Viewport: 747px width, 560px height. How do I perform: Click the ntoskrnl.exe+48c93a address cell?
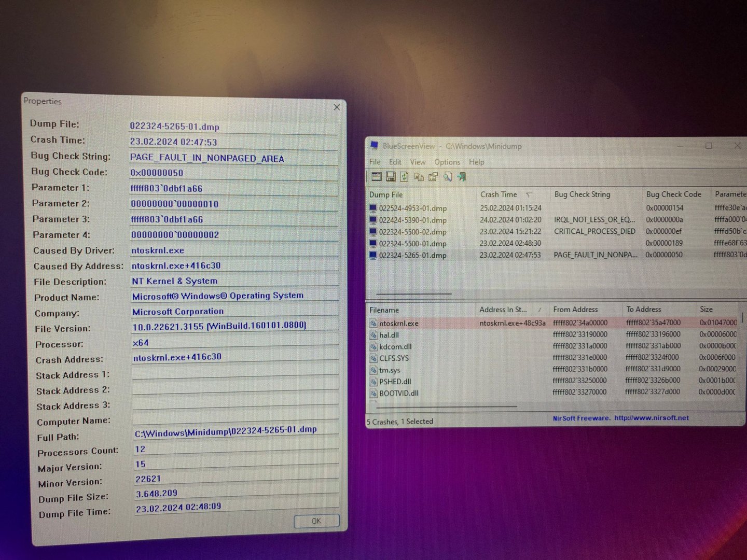click(513, 323)
